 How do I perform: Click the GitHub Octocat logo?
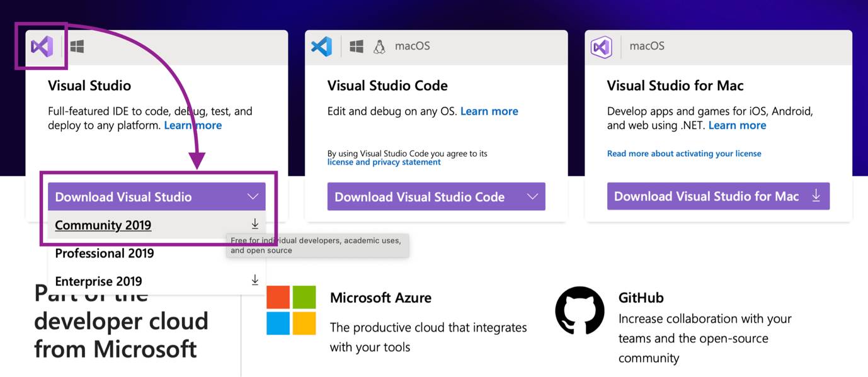click(580, 310)
